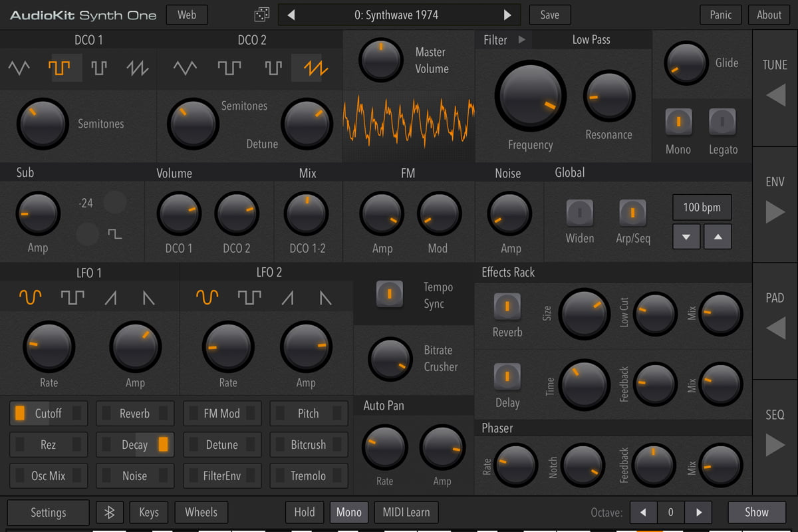Hit the Panic button

pos(721,15)
